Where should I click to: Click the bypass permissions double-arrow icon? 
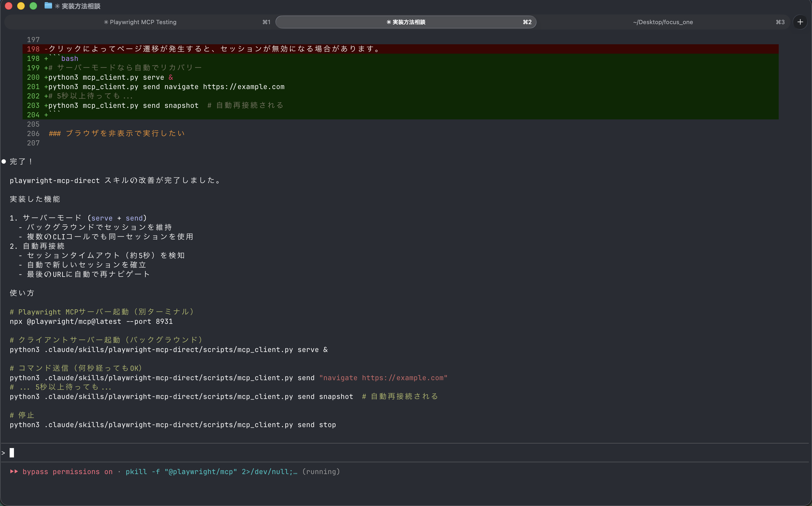tap(14, 471)
